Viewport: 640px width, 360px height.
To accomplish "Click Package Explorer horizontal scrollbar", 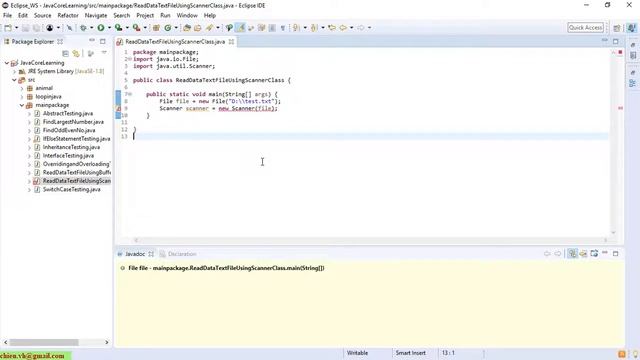I will point(44,342).
